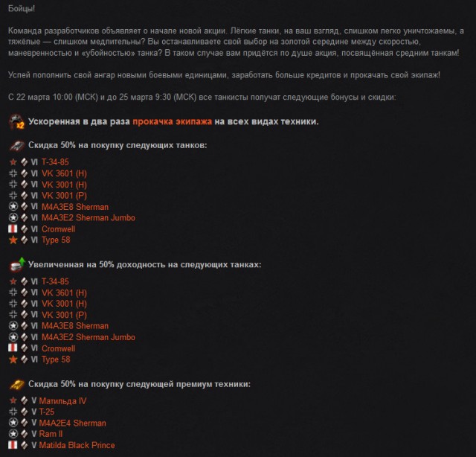
Task: Click the paragraph starting Успей пополнить свой ангар
Action: 224,75
